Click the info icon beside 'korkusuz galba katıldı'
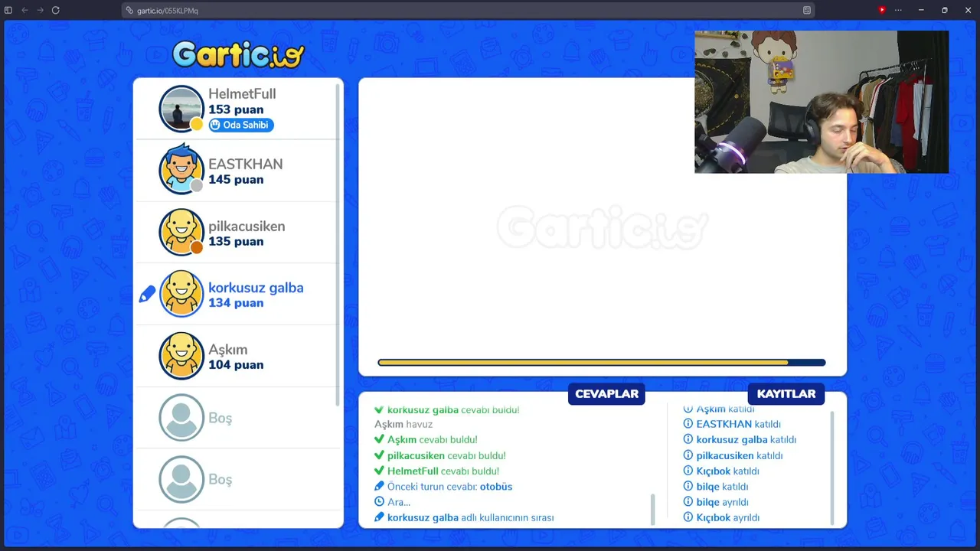 point(688,439)
